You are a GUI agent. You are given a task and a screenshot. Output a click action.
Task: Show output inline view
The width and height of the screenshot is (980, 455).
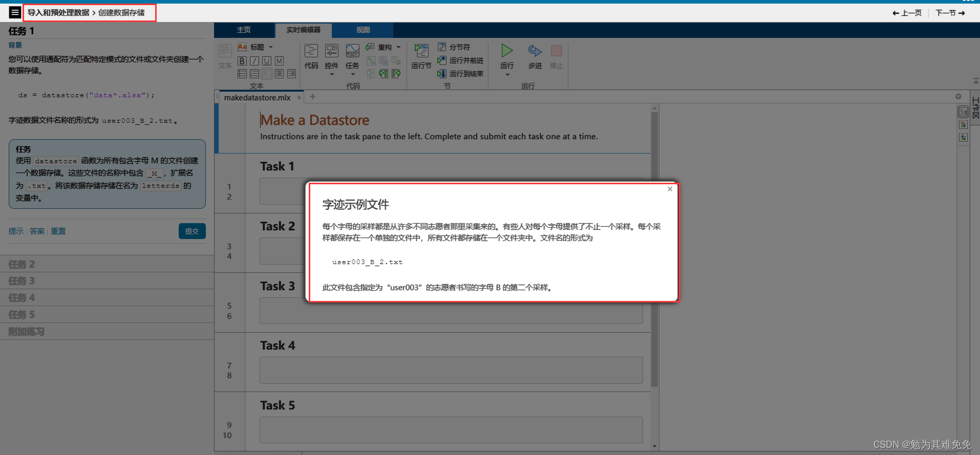(963, 124)
